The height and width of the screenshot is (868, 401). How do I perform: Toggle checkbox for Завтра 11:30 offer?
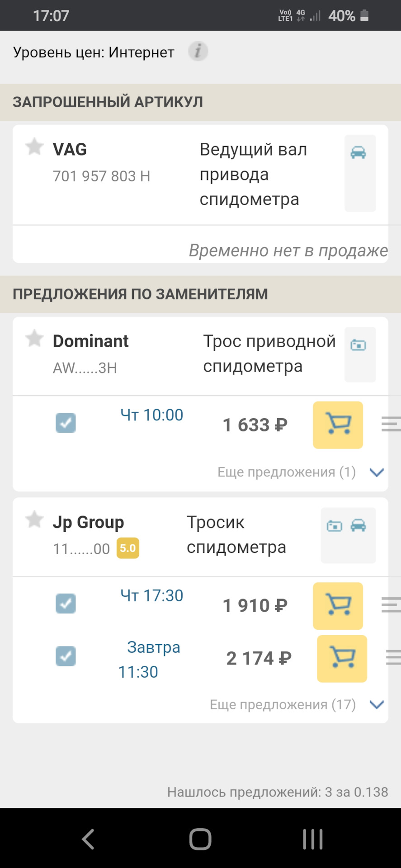66,656
